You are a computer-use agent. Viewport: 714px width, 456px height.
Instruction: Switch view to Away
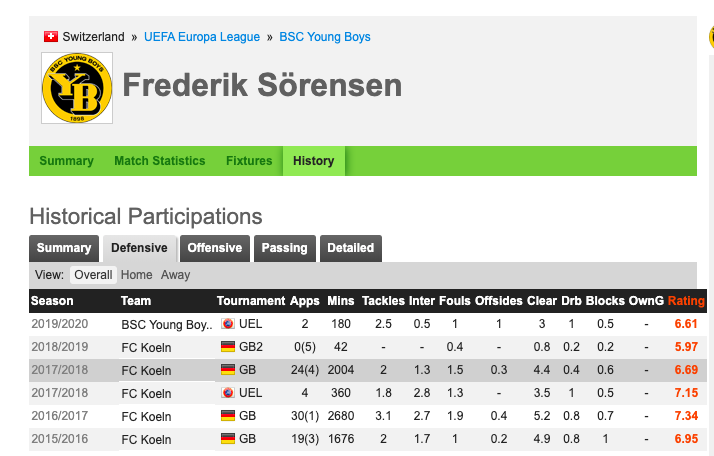coord(175,275)
